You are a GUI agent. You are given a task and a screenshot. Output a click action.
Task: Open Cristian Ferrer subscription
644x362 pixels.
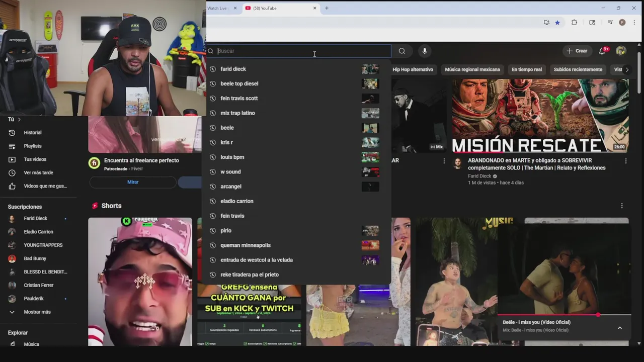[x=38, y=285]
